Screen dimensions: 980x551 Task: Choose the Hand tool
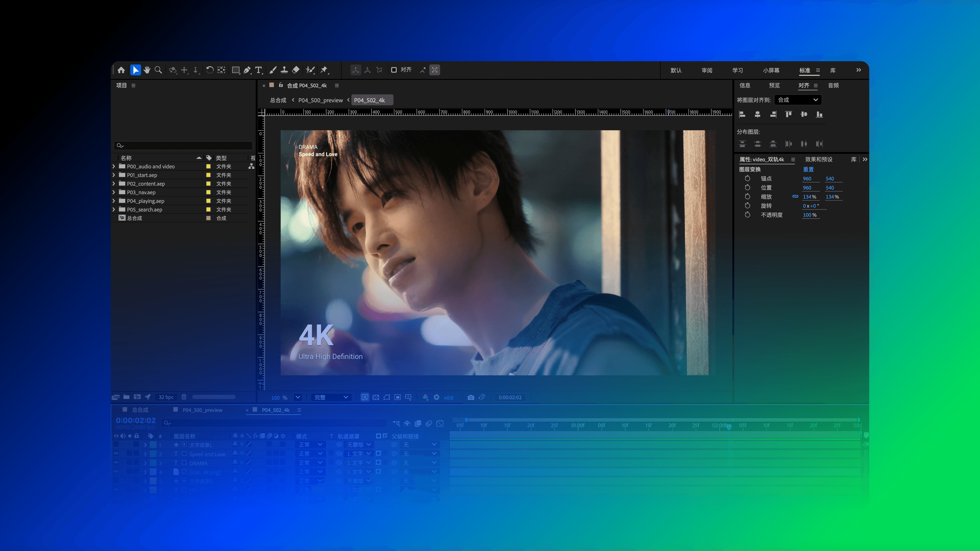[x=147, y=70]
